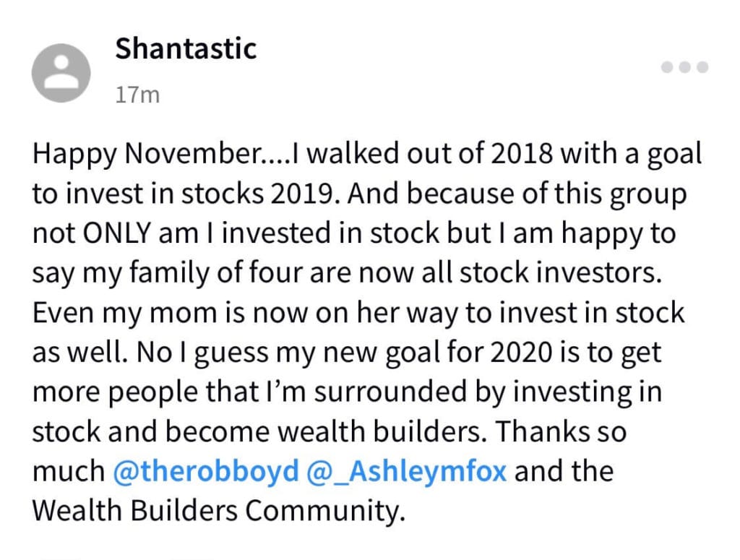Click the gray default profile avatar

click(61, 73)
